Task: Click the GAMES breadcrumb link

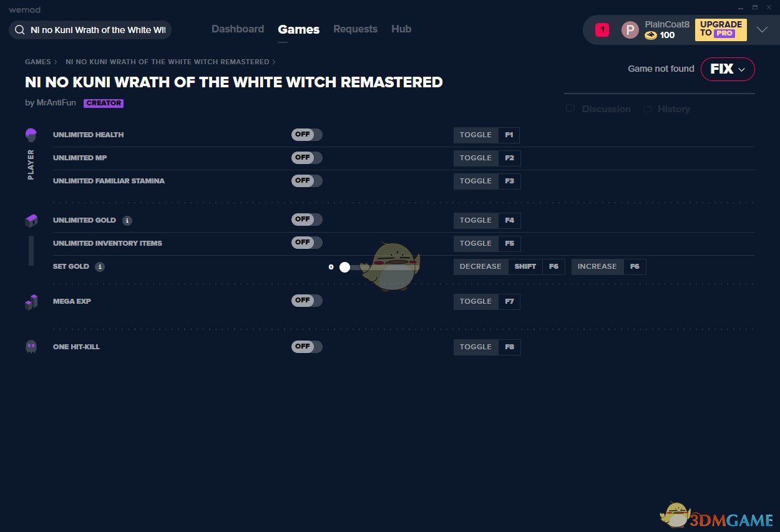Action: pos(38,62)
